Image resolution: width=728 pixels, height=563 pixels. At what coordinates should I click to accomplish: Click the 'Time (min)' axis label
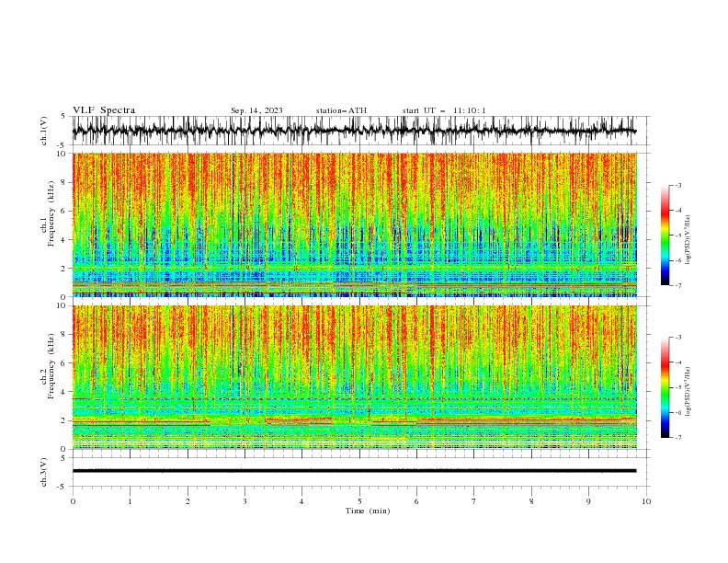point(368,511)
